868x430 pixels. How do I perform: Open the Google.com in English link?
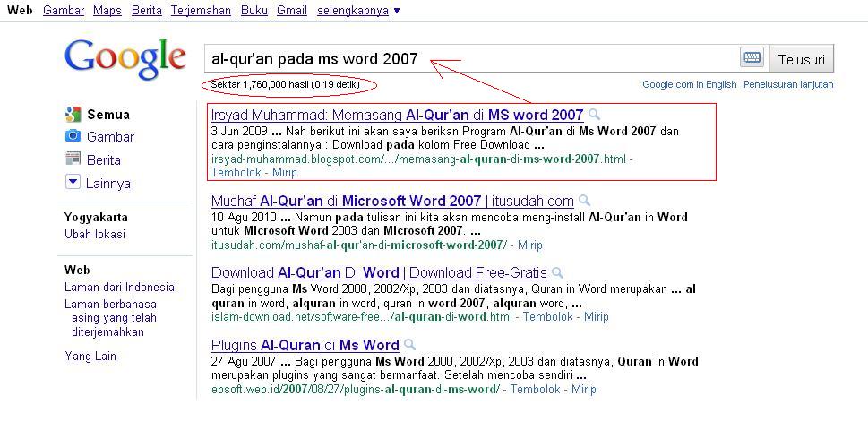click(x=689, y=84)
